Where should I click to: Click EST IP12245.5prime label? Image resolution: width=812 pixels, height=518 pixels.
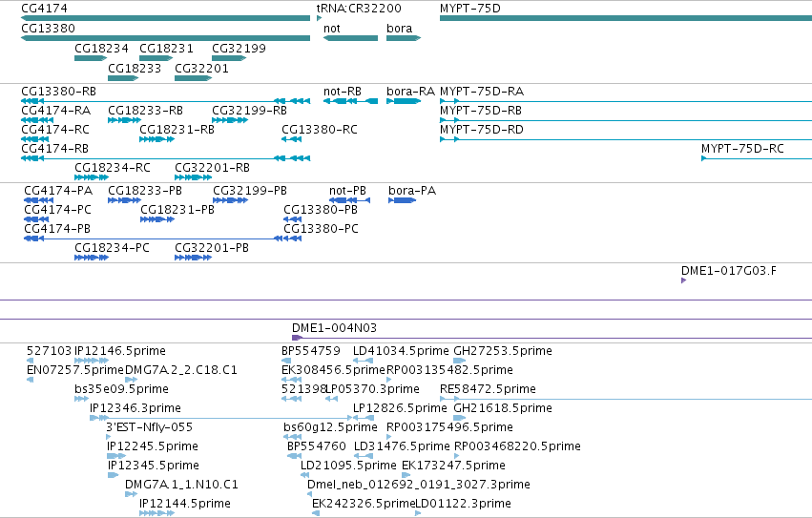[x=153, y=446]
